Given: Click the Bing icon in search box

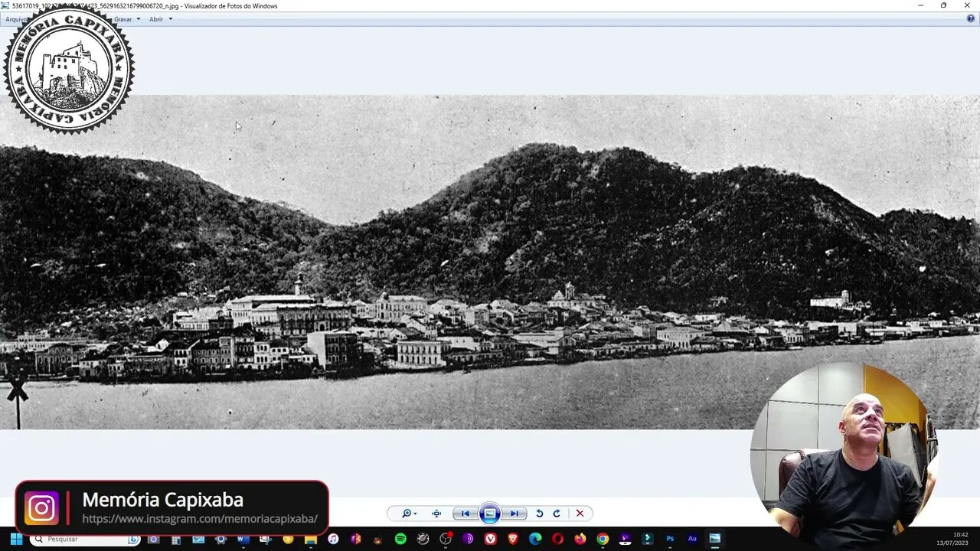Looking at the screenshot, I should coord(133,539).
